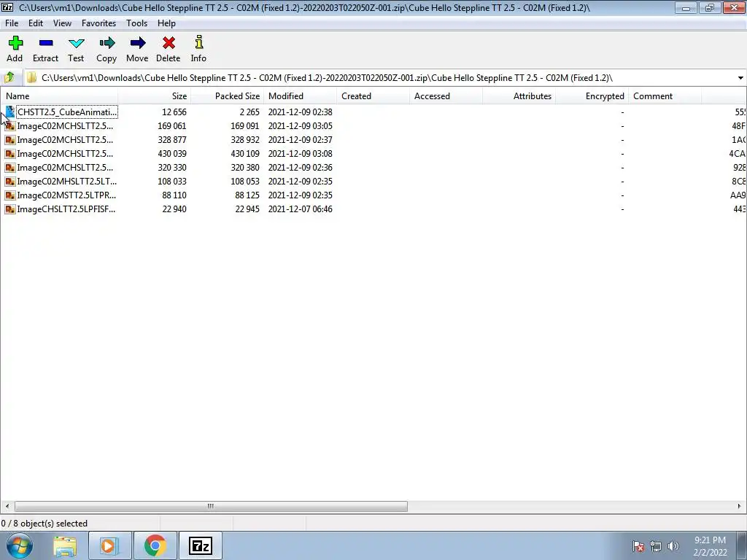Click the scrollbar left arrow
This screenshot has height=560, width=747.
pyautogui.click(x=7, y=506)
